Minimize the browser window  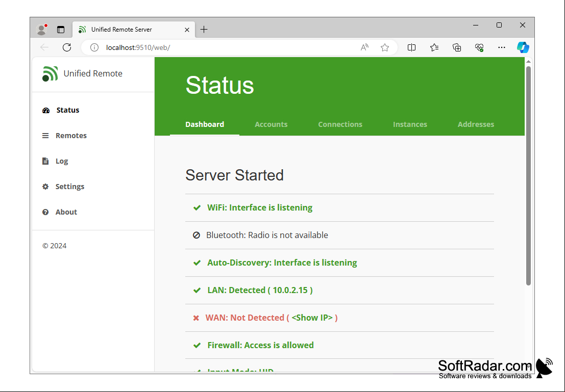[x=476, y=25]
